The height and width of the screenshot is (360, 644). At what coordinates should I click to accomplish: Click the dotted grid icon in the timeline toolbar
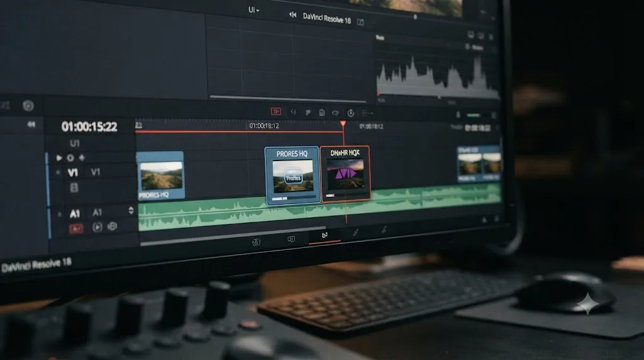tap(367, 113)
